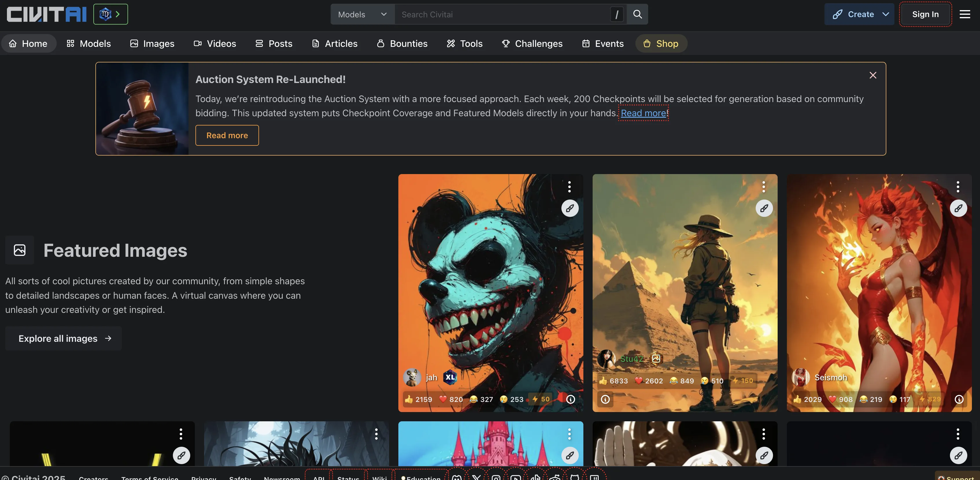Click the remix brush icon on Seismoh's image
The width and height of the screenshot is (980, 480).
(x=958, y=208)
